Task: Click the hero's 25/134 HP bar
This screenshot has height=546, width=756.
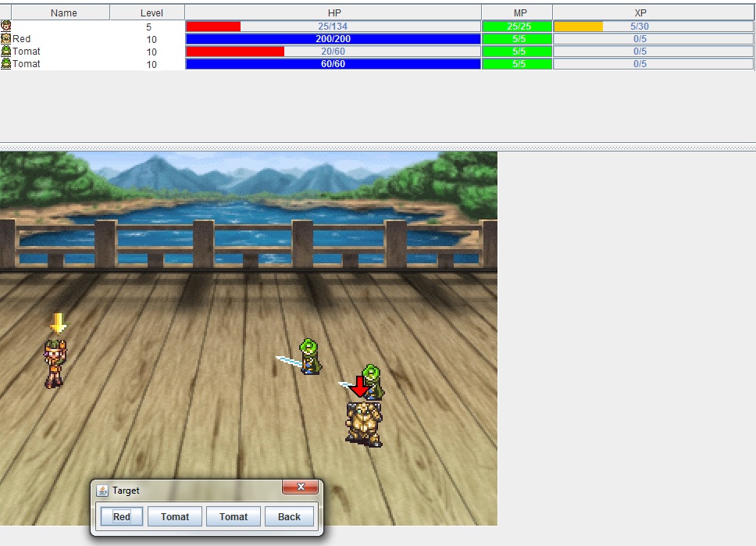Action: click(x=333, y=26)
